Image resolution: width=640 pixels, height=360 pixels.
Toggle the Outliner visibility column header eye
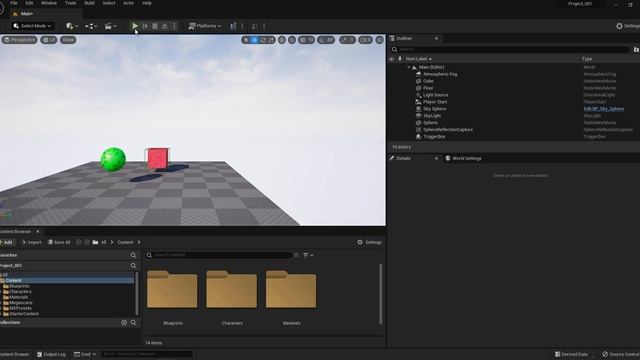pyautogui.click(x=392, y=59)
